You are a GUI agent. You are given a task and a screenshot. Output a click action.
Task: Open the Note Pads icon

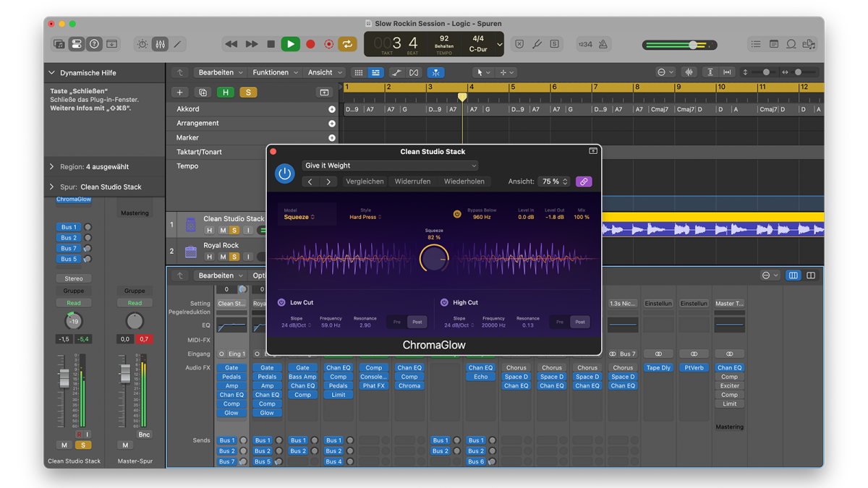[x=773, y=44]
